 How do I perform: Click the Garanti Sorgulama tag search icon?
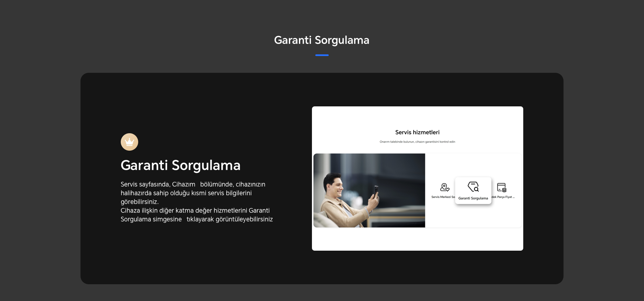(x=473, y=187)
